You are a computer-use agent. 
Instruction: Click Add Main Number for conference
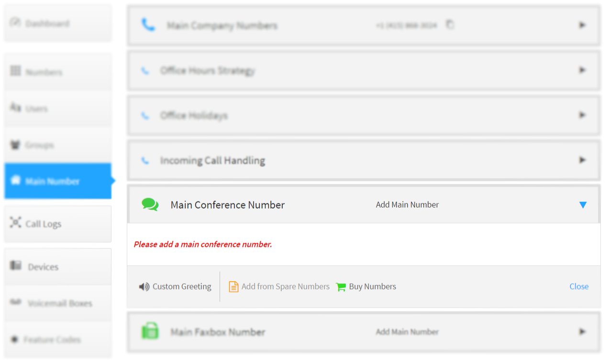point(407,205)
